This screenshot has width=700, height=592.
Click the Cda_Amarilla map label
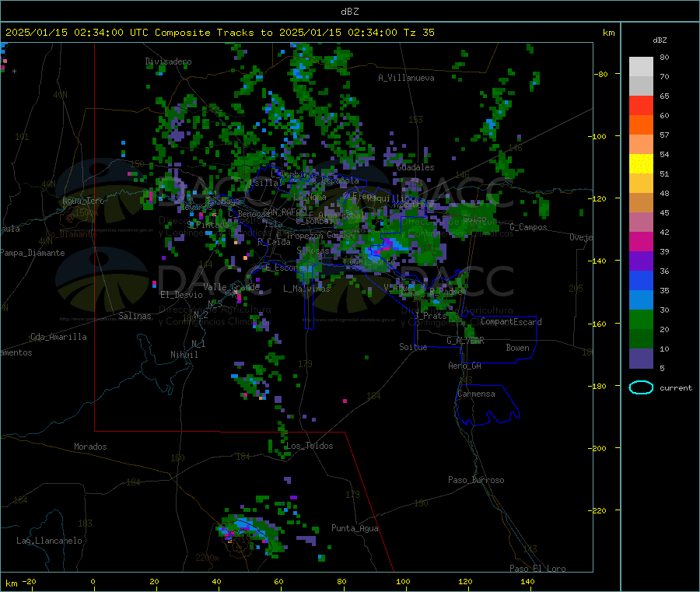58,337
